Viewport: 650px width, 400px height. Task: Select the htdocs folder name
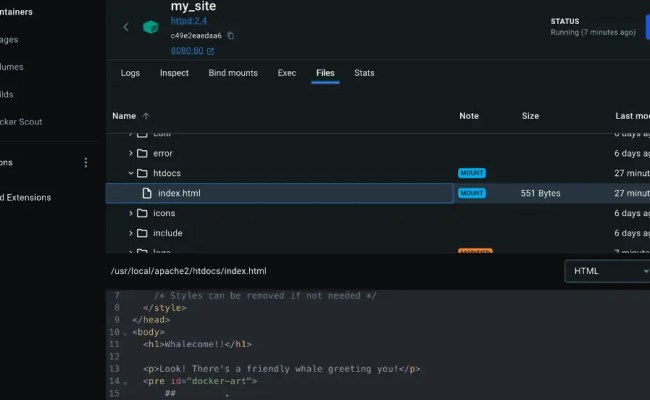167,173
